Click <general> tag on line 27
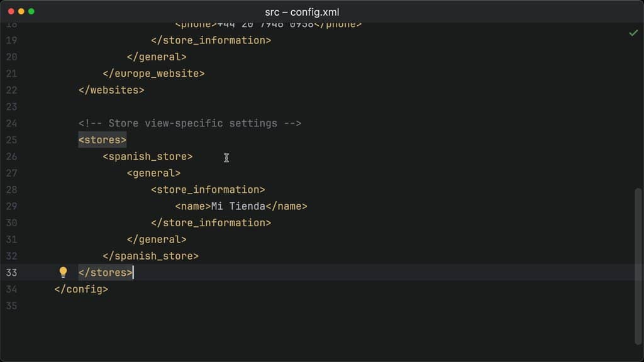Screen dimensions: 644x362 (x=153, y=173)
